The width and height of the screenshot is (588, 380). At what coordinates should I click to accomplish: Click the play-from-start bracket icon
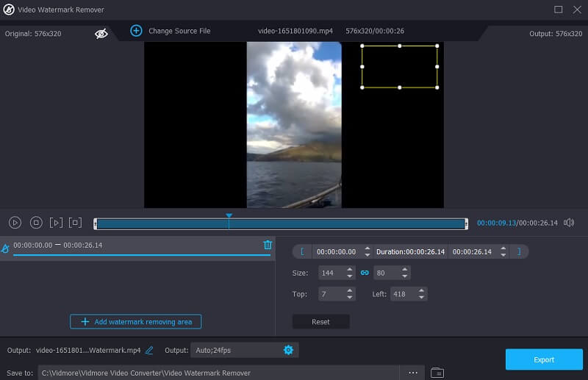tap(56, 223)
